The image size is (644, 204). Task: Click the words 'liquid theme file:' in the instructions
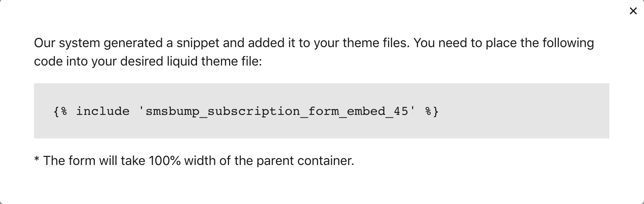coord(214,61)
